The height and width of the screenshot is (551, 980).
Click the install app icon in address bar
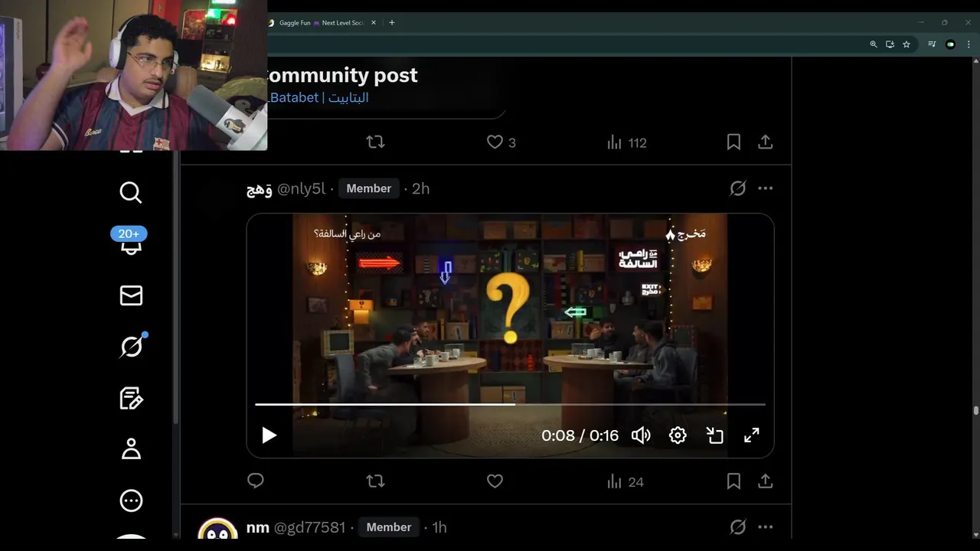(890, 44)
